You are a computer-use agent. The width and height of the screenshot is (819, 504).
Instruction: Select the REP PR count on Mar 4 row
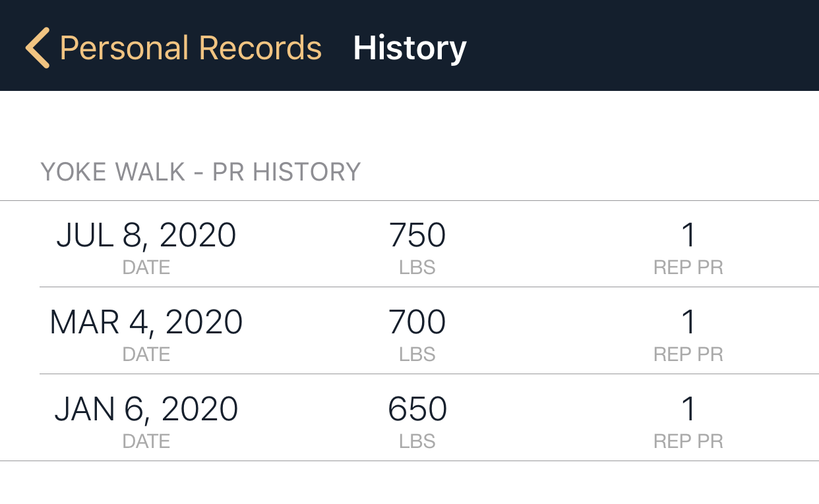pos(688,322)
